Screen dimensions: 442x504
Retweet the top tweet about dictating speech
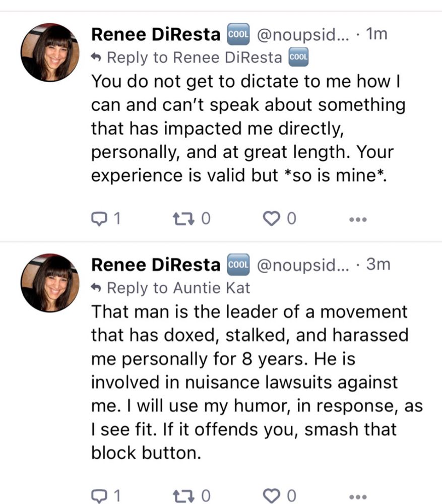178,219
